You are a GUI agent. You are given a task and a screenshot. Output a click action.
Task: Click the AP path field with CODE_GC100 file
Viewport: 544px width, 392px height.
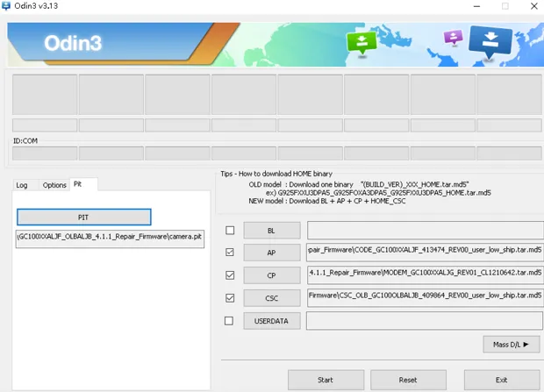click(425, 253)
